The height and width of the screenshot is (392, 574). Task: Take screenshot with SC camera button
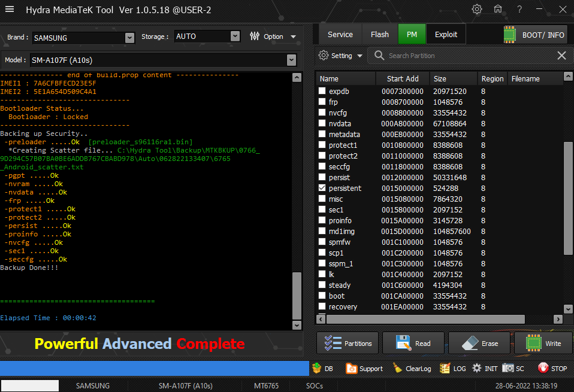click(x=513, y=368)
